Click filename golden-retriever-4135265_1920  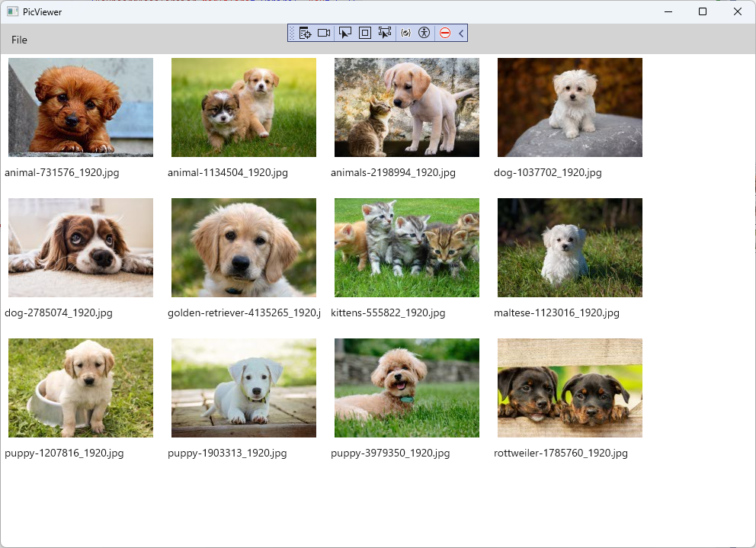point(244,313)
